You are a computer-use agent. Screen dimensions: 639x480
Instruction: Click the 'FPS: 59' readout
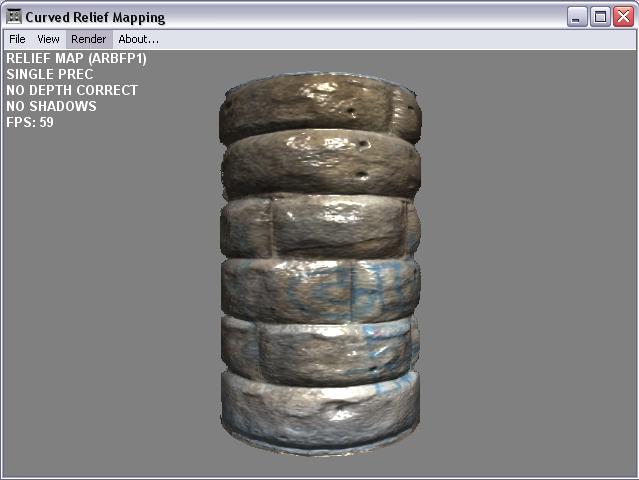30,122
